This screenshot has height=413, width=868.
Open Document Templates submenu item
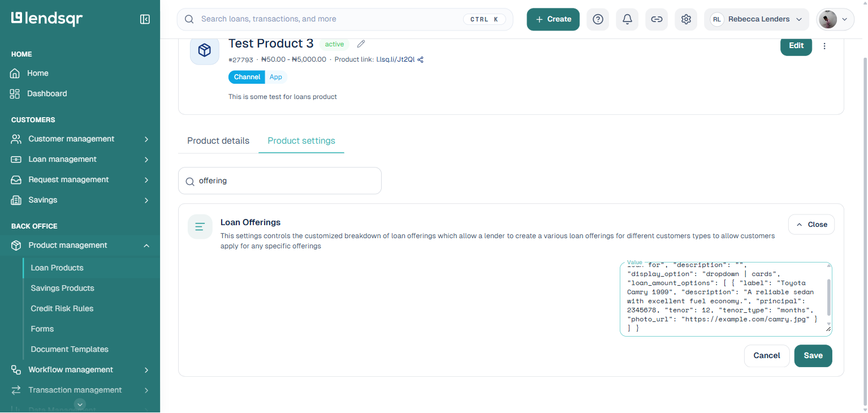tap(70, 349)
